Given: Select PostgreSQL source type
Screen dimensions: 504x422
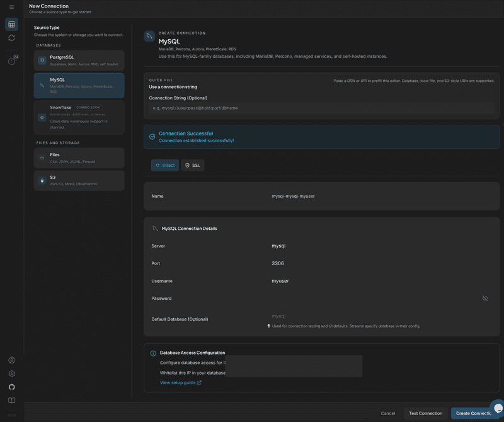Looking at the screenshot, I should (79, 60).
